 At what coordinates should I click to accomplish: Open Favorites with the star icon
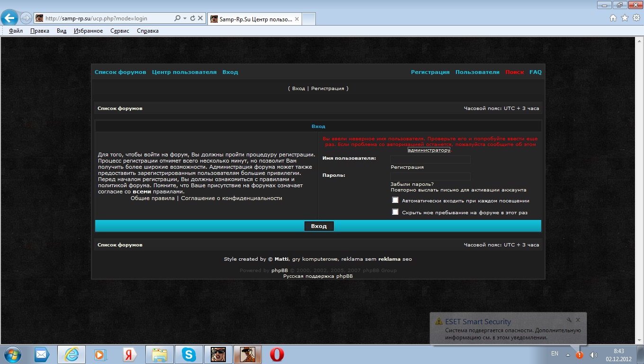pyautogui.click(x=625, y=18)
